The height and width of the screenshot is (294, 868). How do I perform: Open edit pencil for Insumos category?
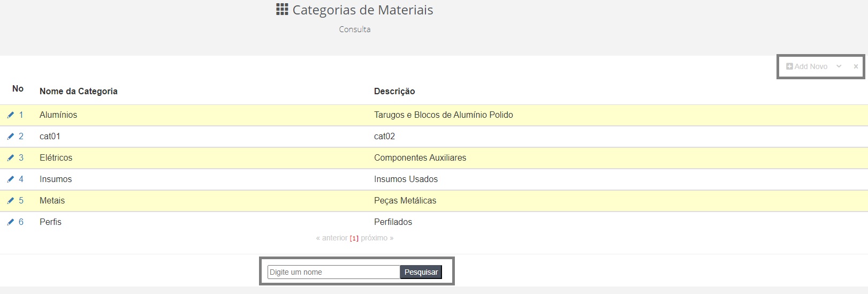(10, 179)
